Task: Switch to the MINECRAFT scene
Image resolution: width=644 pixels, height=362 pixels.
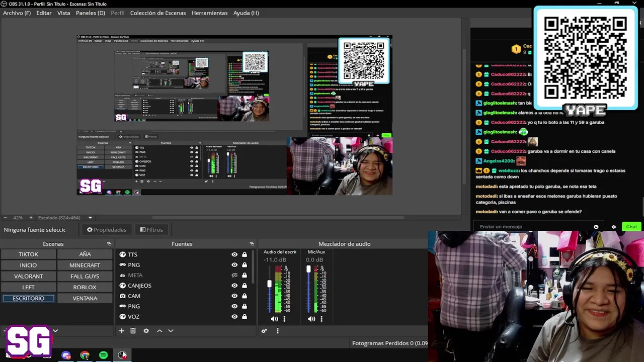Action: 85,265
